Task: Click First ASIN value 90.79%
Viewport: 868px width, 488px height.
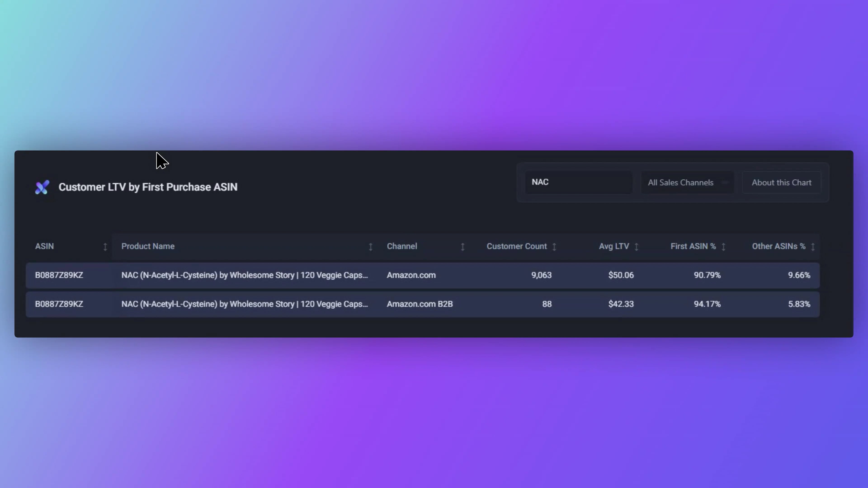Action: click(x=707, y=275)
